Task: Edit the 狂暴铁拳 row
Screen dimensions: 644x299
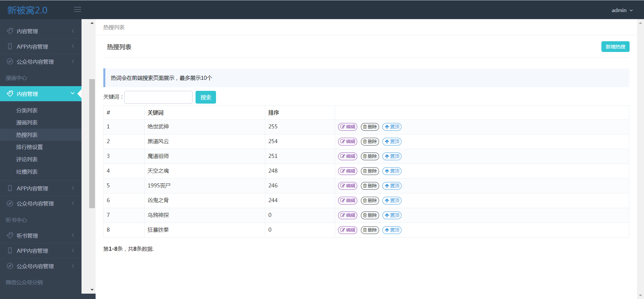Action: click(x=347, y=230)
